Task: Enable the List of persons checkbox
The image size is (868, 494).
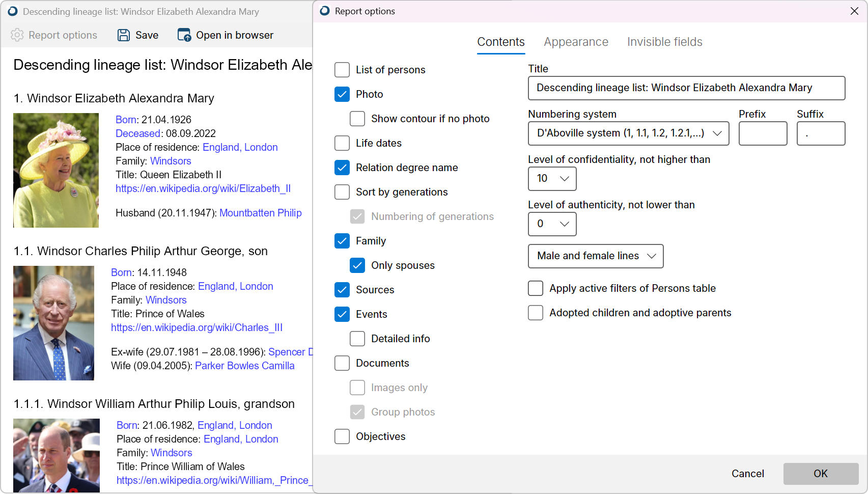Action: pos(342,70)
